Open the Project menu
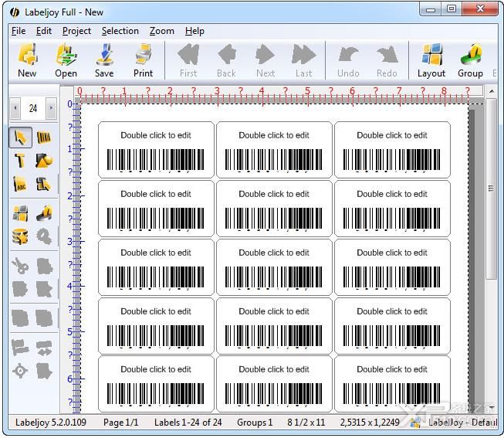The image size is (504, 438). pos(77,31)
